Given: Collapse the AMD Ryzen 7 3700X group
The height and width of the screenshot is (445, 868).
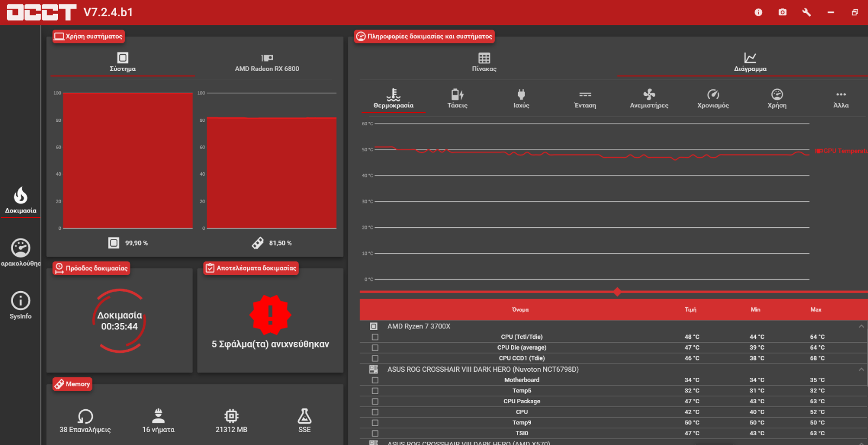Looking at the screenshot, I should (861, 326).
